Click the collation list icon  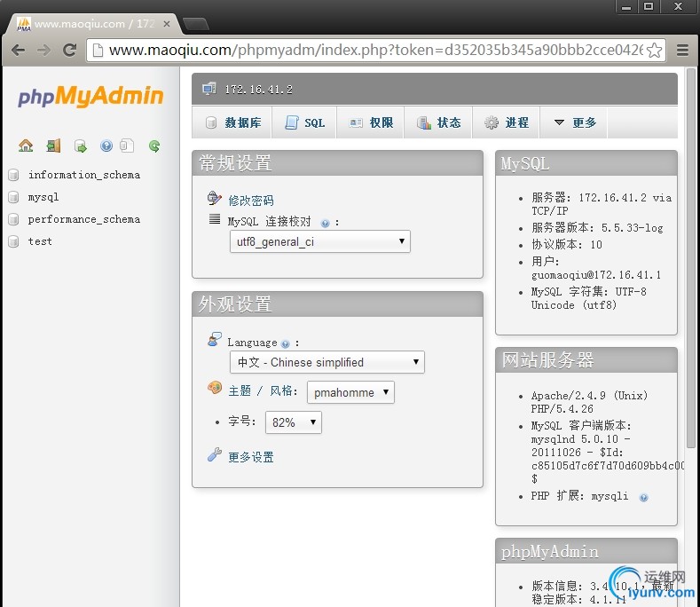pos(215,219)
